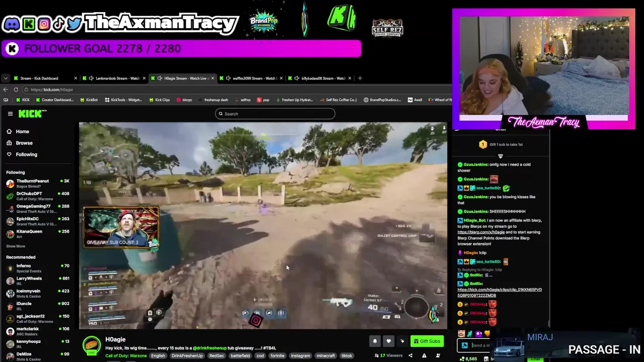Viewport: 644px width, 362px height.
Task: Switch to the waffles3099 Stream browser tab
Action: click(x=251, y=78)
